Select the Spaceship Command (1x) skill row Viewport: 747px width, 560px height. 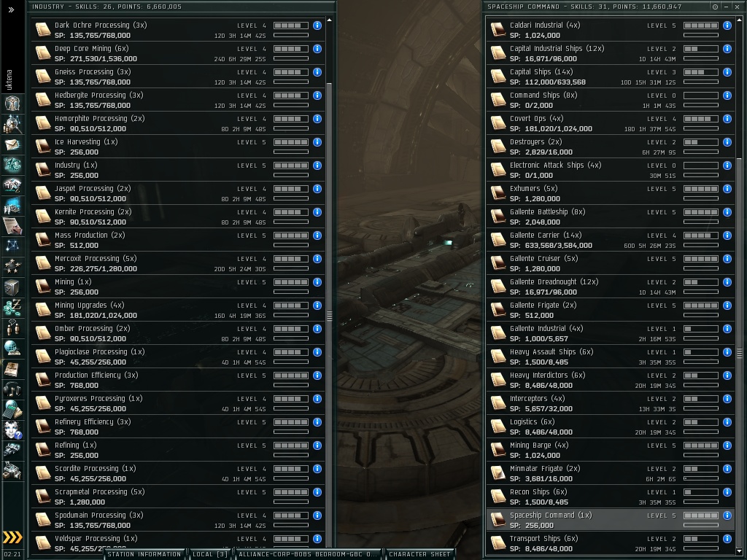tap(611, 519)
